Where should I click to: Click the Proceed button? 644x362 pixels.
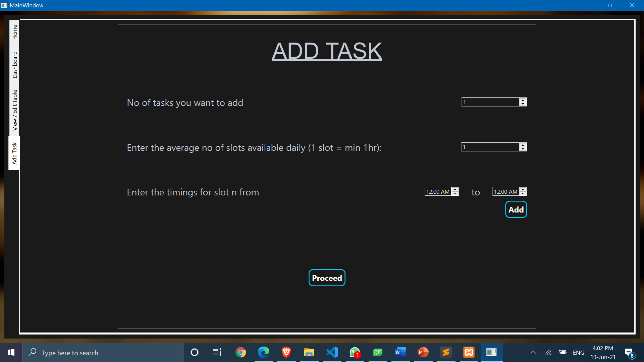click(327, 278)
